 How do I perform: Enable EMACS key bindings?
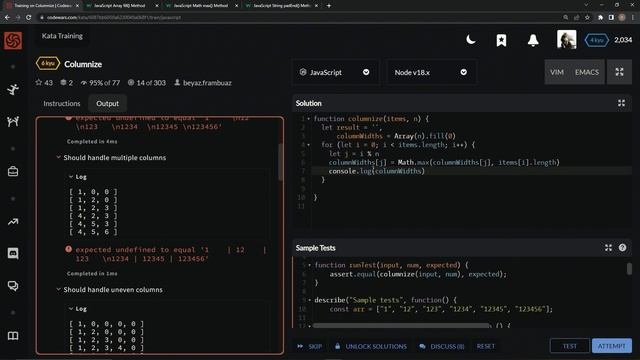coord(587,72)
